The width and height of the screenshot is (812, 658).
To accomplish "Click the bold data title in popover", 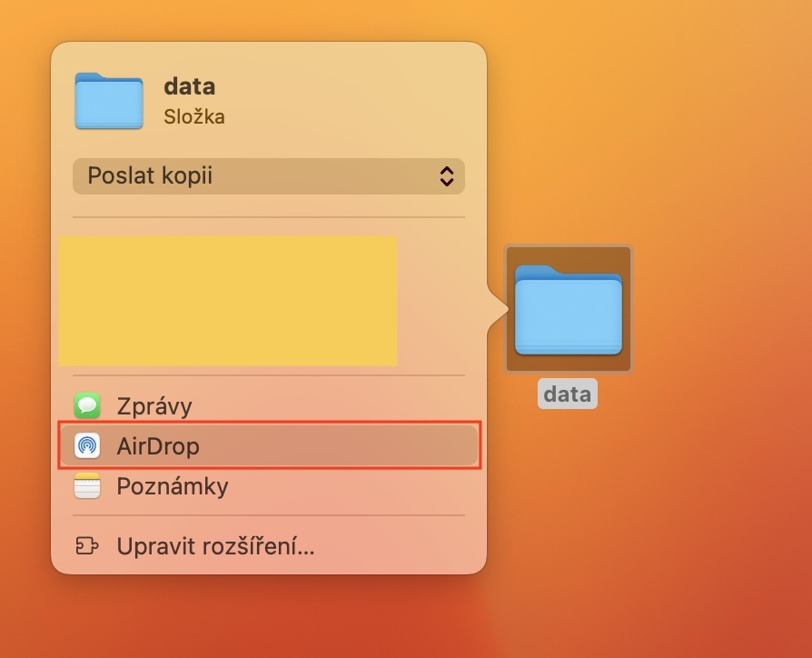I will point(189,87).
